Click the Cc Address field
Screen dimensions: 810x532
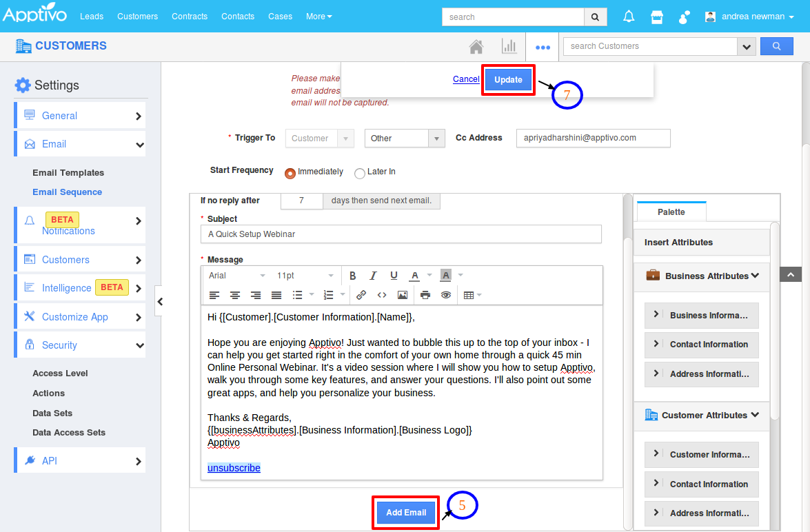pos(593,138)
